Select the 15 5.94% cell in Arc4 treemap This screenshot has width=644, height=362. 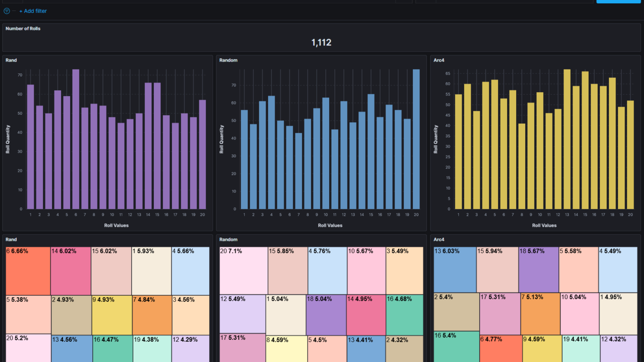(498, 270)
